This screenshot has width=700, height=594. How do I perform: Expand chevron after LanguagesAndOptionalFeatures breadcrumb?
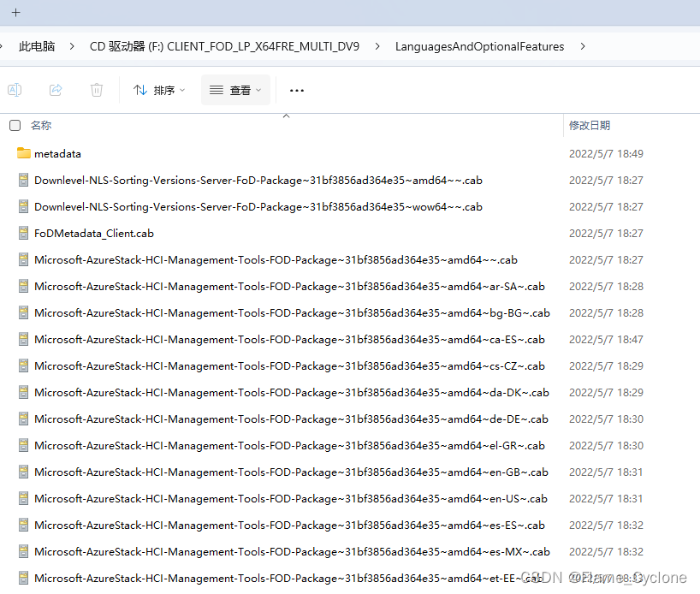(x=583, y=46)
